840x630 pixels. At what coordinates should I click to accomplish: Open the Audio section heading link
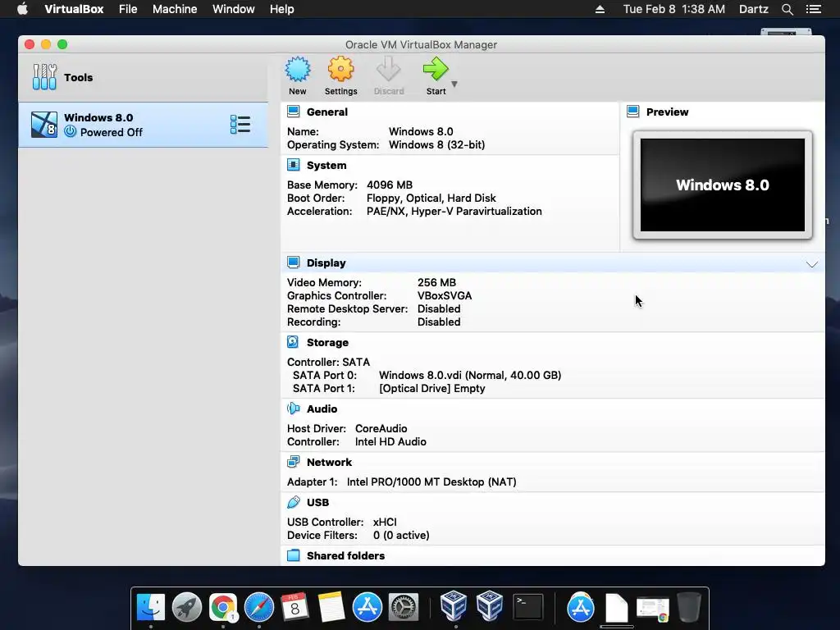[322, 409]
